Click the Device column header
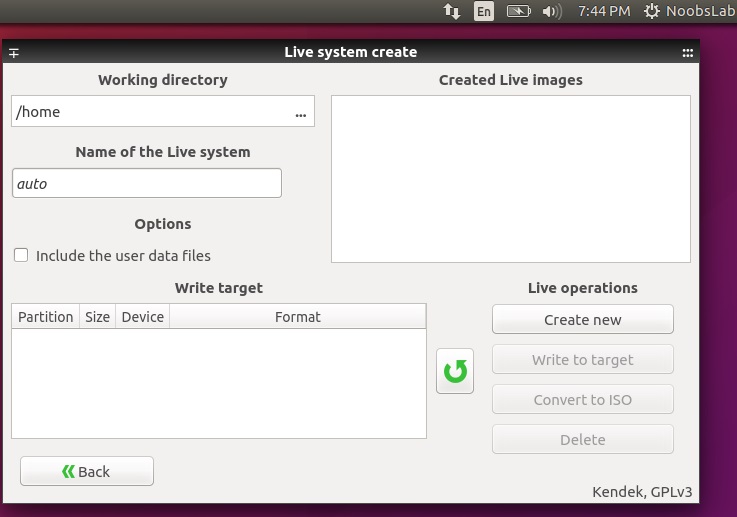The width and height of the screenshot is (737, 517). pyautogui.click(x=142, y=317)
